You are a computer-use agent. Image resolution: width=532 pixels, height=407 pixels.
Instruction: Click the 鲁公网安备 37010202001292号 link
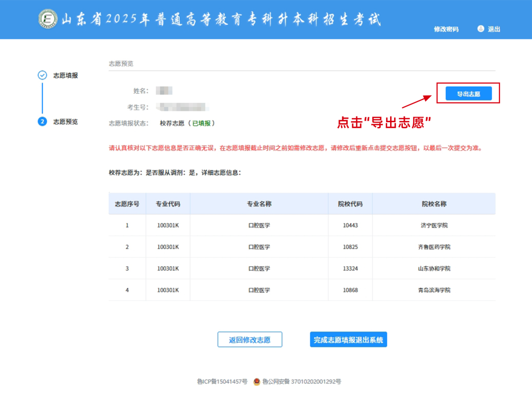[301, 381]
